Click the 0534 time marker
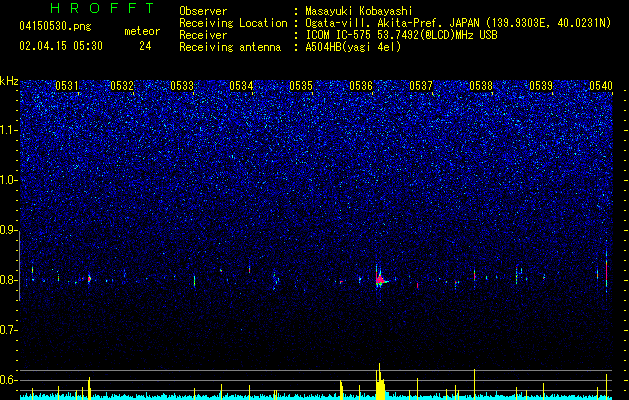The height and width of the screenshot is (400, 629). pyautogui.click(x=241, y=86)
